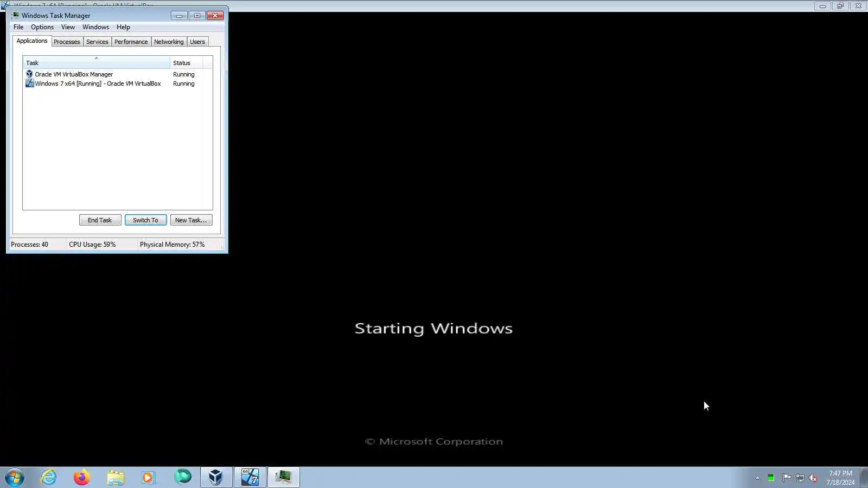Click the Switch To button
Viewport: 868px width, 488px height.
coord(145,220)
